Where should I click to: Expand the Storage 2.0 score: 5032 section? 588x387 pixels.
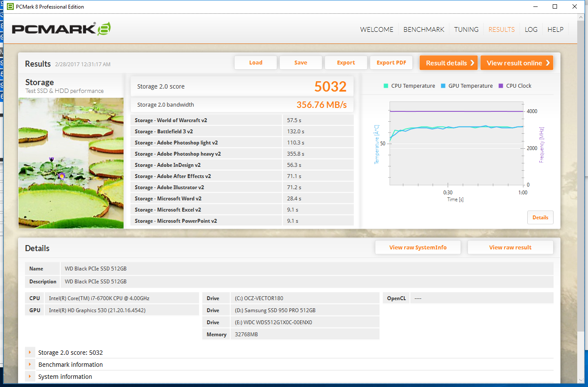click(x=30, y=353)
